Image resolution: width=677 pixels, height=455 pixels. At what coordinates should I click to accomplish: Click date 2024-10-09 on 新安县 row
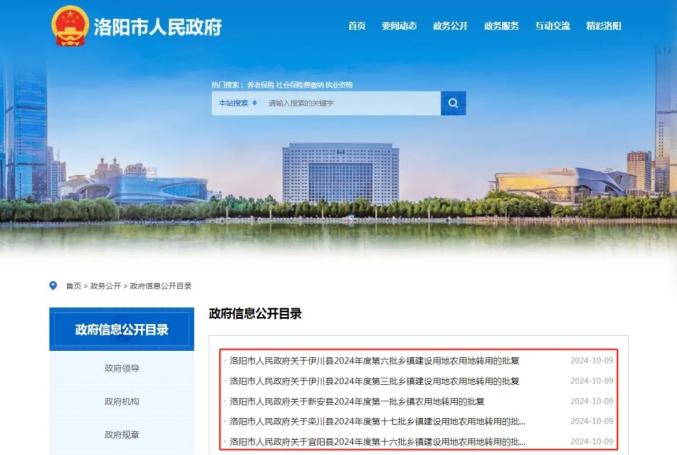(592, 401)
